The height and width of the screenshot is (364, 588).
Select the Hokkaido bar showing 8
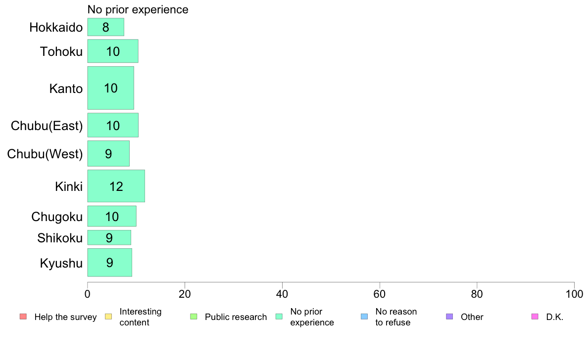pos(106,27)
